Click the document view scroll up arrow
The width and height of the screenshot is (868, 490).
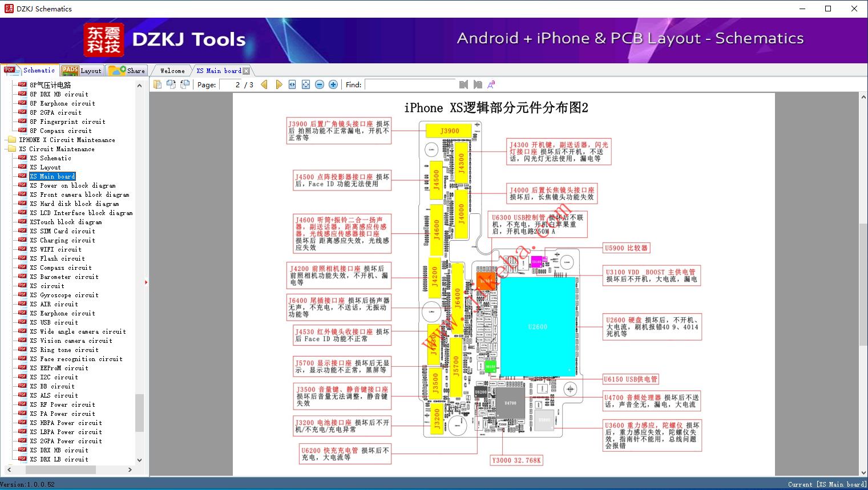click(863, 98)
